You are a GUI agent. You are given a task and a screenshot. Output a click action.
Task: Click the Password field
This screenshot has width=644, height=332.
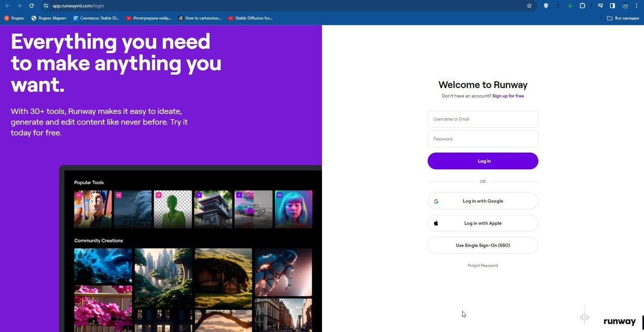point(483,139)
